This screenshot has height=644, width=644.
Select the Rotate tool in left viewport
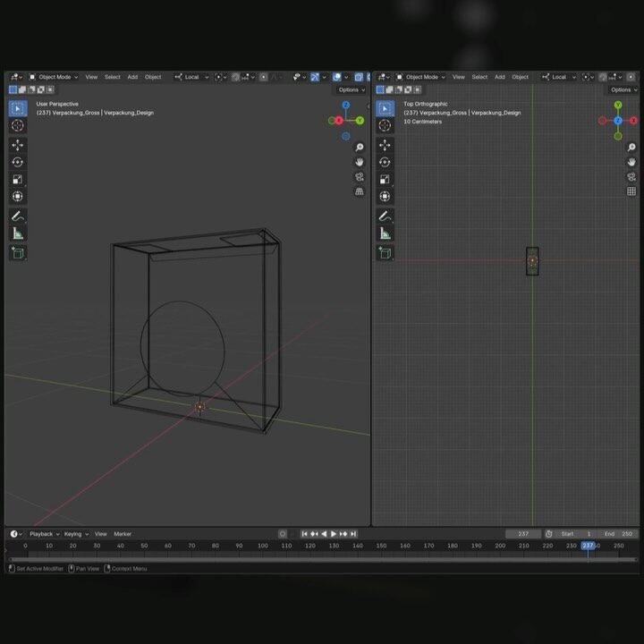click(x=18, y=162)
